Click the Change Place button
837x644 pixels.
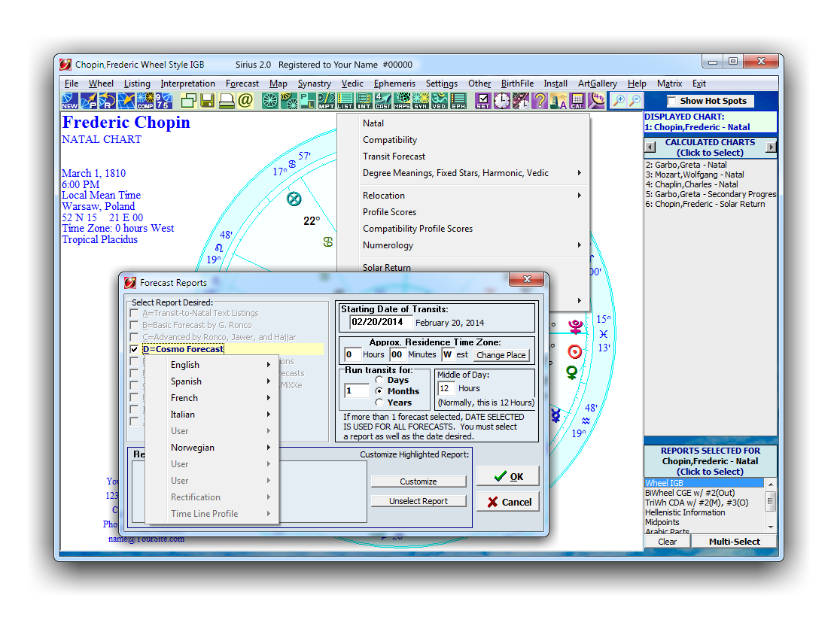click(x=501, y=355)
